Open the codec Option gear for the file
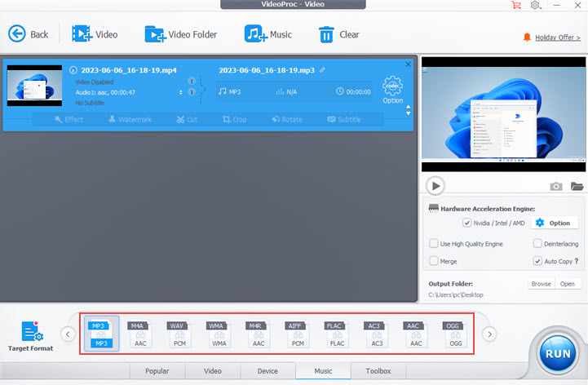Image resolution: width=588 pixels, height=385 pixels. coord(392,90)
